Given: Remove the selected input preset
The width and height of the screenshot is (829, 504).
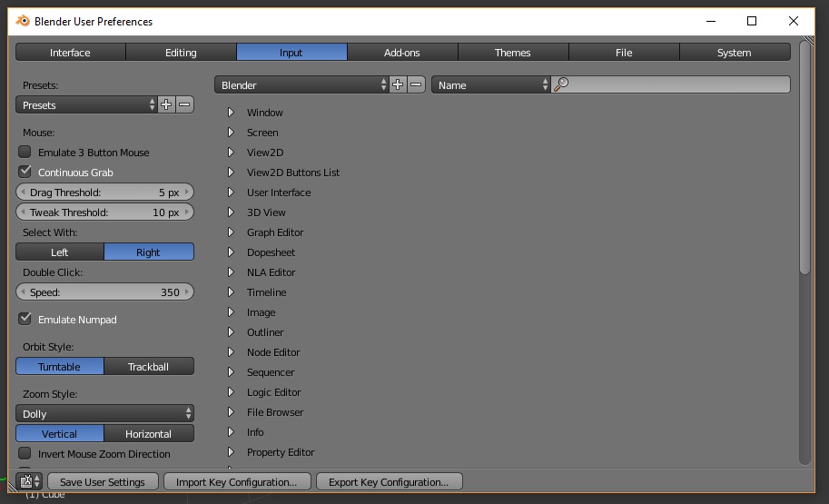Looking at the screenshot, I should pos(184,104).
